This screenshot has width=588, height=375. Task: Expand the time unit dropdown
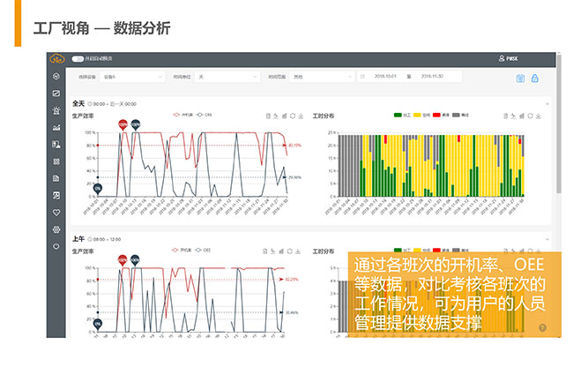click(226, 78)
